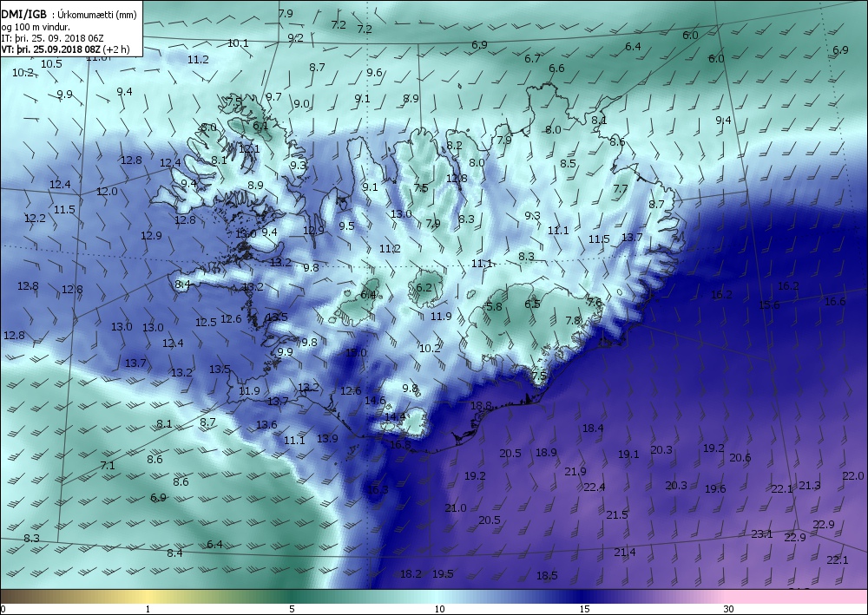Image resolution: width=868 pixels, height=615 pixels.
Task: Click the value 8.2 on the map
Action: [x=454, y=146]
